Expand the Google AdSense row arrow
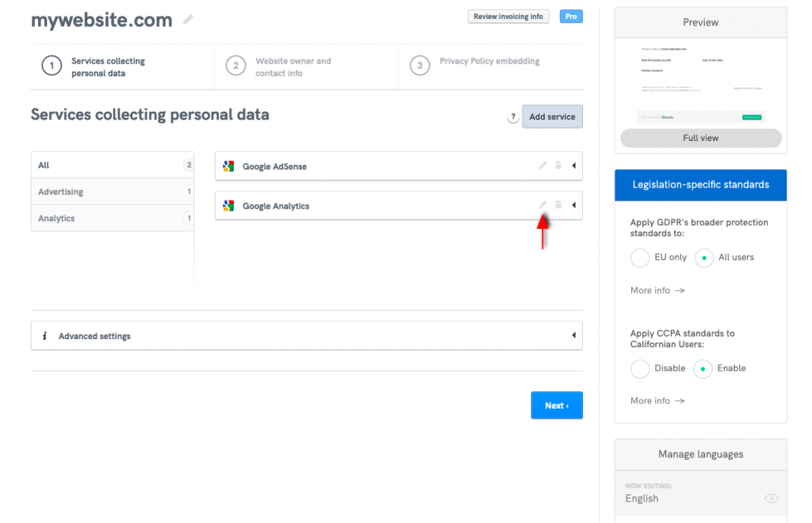 [573, 166]
